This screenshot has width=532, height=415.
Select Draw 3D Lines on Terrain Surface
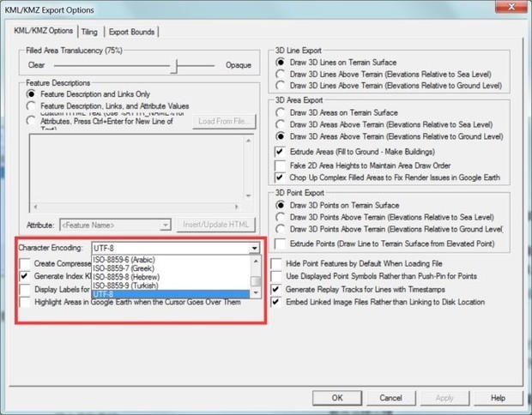click(x=281, y=63)
